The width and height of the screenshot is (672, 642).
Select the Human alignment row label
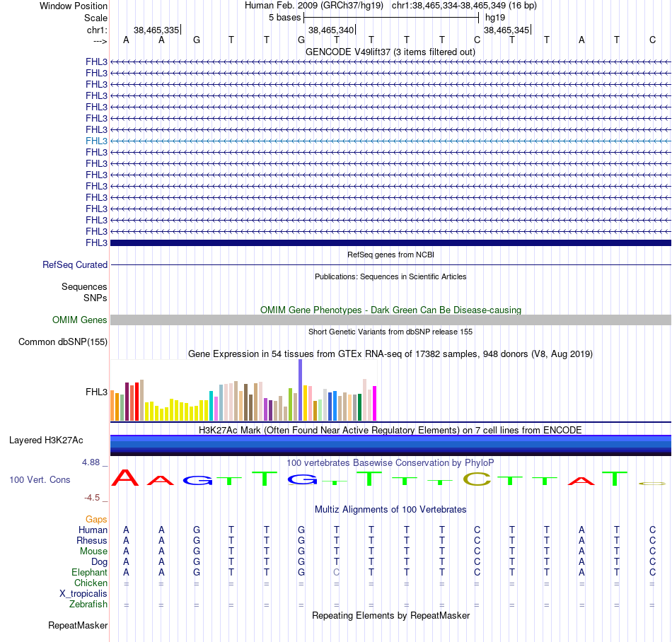tap(93, 530)
